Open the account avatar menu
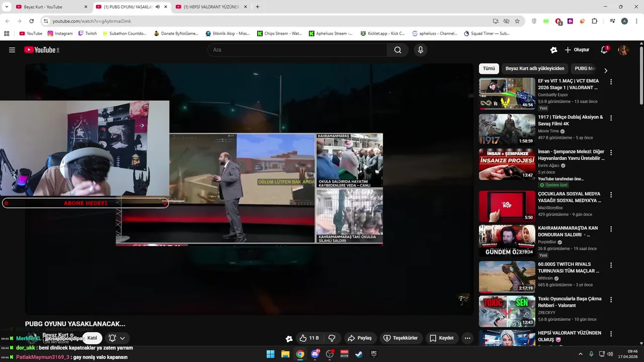 (623, 50)
